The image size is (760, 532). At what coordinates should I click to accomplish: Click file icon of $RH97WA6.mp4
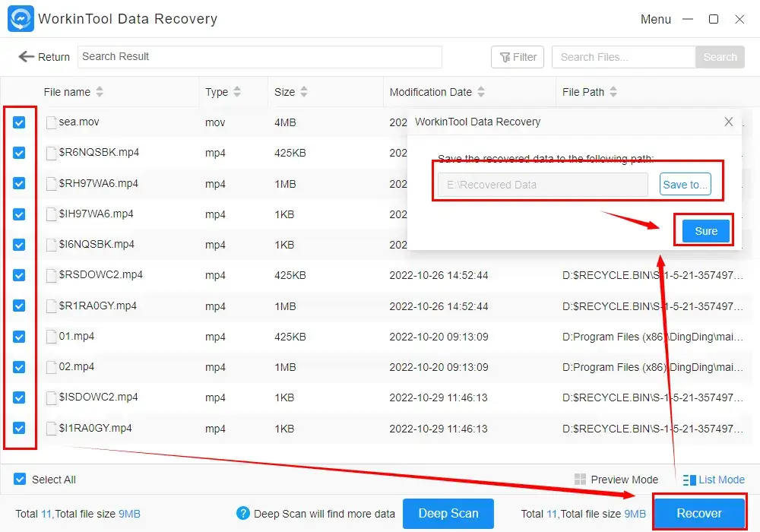[51, 184]
